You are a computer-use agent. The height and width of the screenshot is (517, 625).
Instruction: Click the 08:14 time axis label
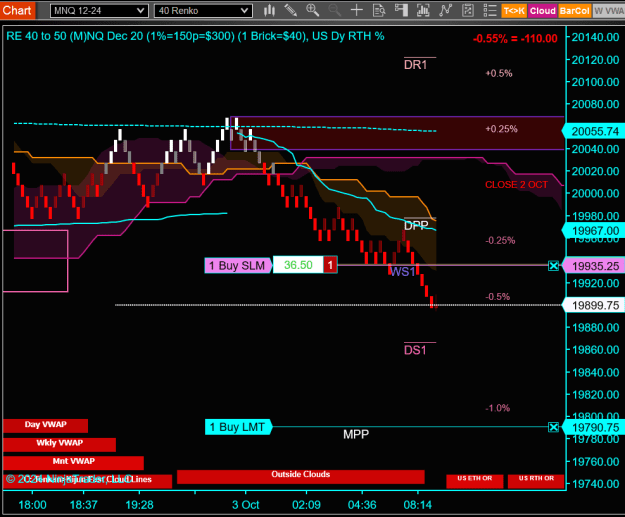[x=417, y=505]
